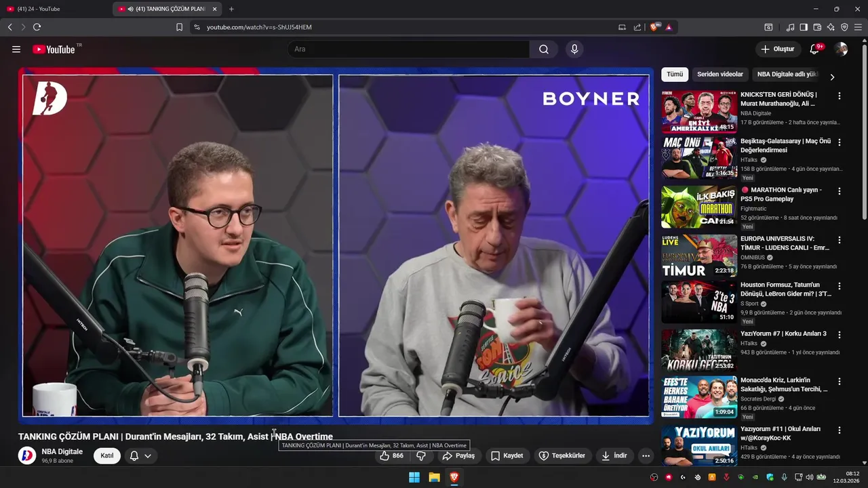The image size is (868, 488).
Task: Open the tab search icon in toolbar
Action: pyautogui.click(x=768, y=27)
